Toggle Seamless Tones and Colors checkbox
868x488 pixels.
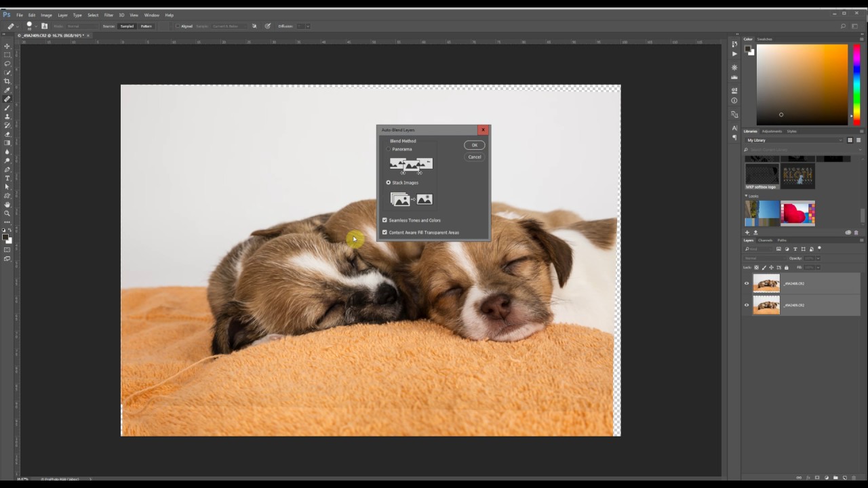coord(384,220)
